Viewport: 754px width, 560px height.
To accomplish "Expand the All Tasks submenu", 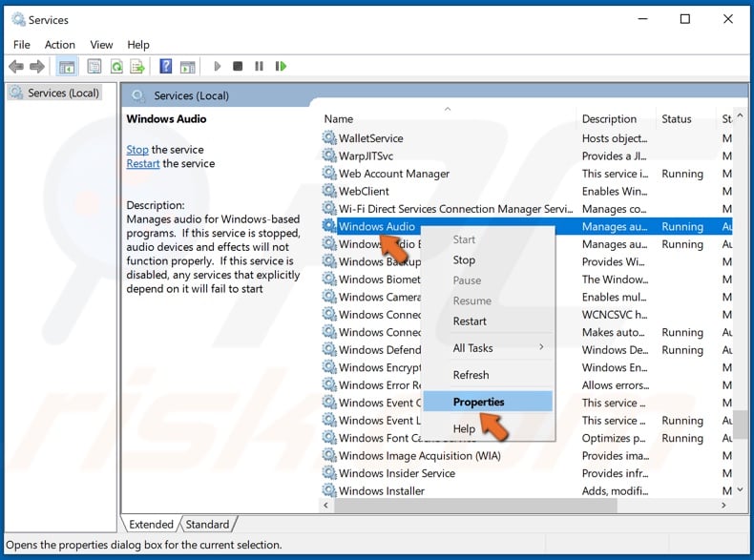I will click(488, 348).
